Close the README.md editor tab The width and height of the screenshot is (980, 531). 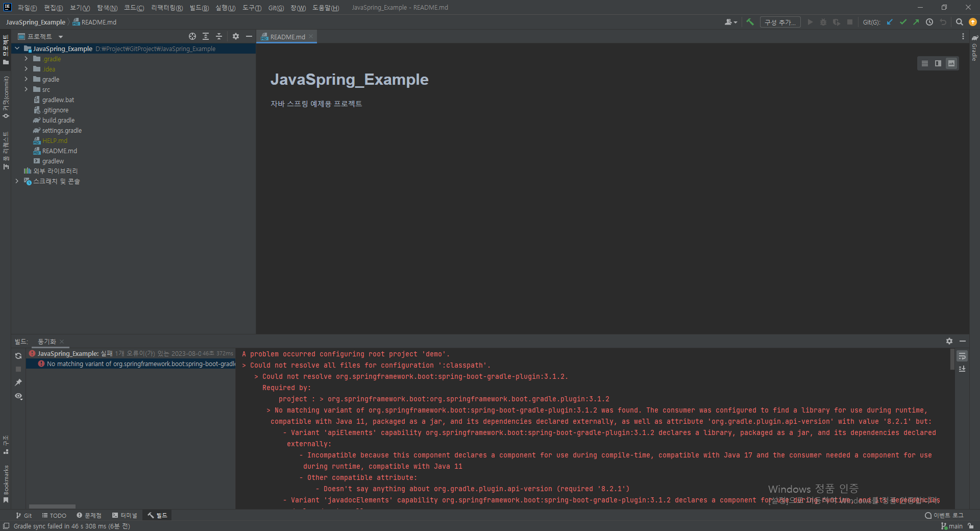pyautogui.click(x=311, y=37)
